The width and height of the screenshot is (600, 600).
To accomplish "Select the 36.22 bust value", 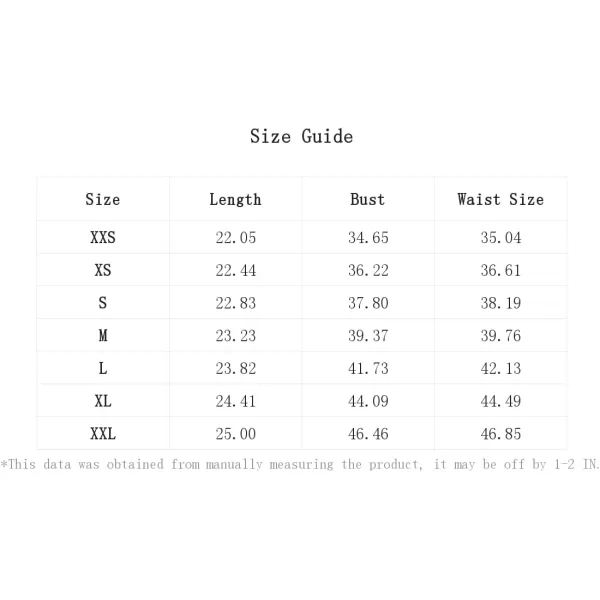I will point(368,271).
